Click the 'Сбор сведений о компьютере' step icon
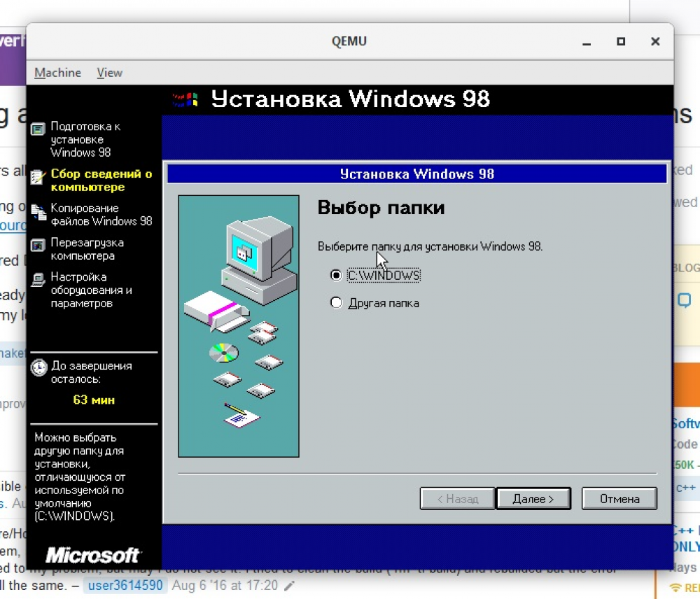Viewport: 700px width, 599px height. (x=38, y=177)
